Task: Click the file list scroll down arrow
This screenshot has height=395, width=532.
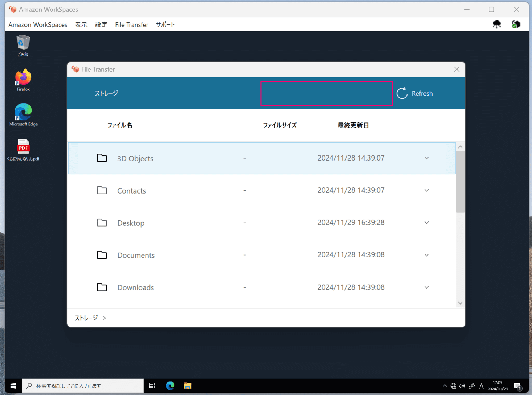Action: pos(460,303)
